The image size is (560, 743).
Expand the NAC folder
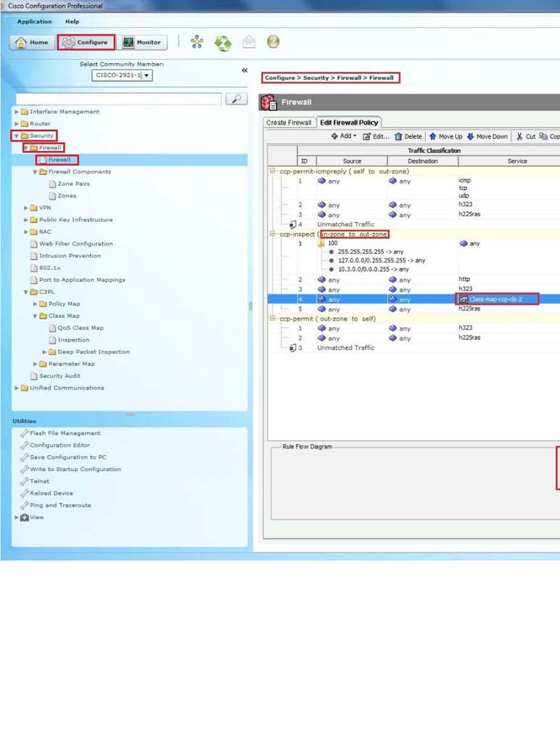[25, 231]
